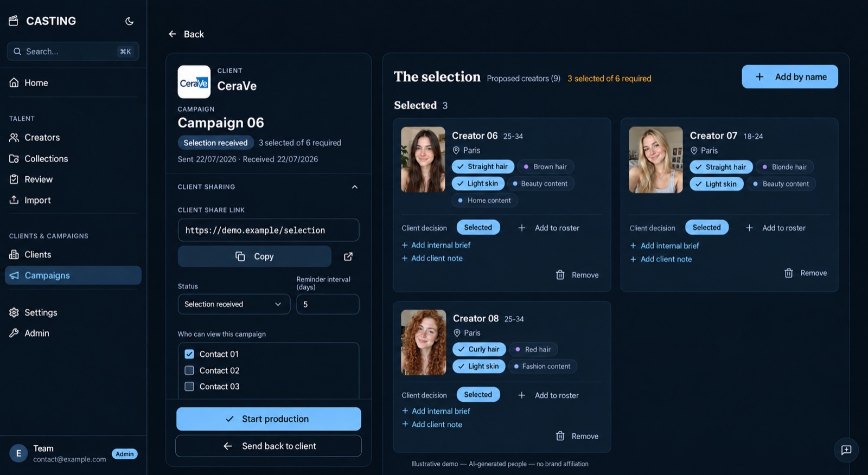Click the back arrow icon

[173, 34]
